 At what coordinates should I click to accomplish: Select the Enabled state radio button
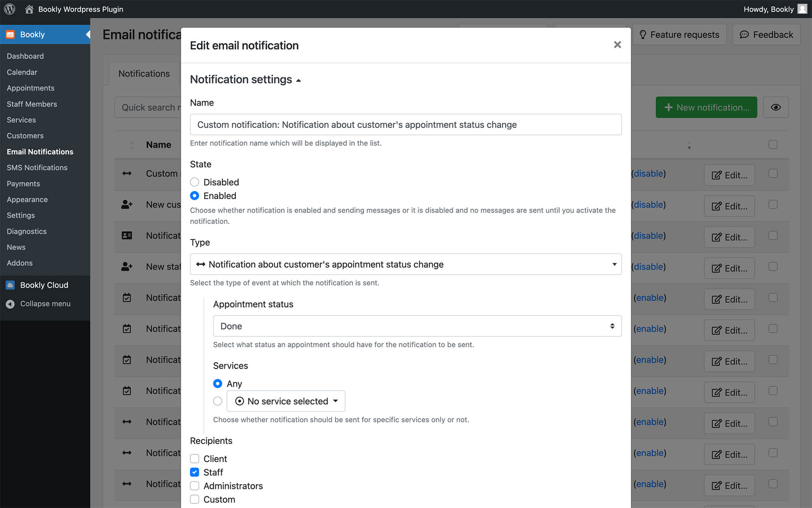click(x=194, y=195)
